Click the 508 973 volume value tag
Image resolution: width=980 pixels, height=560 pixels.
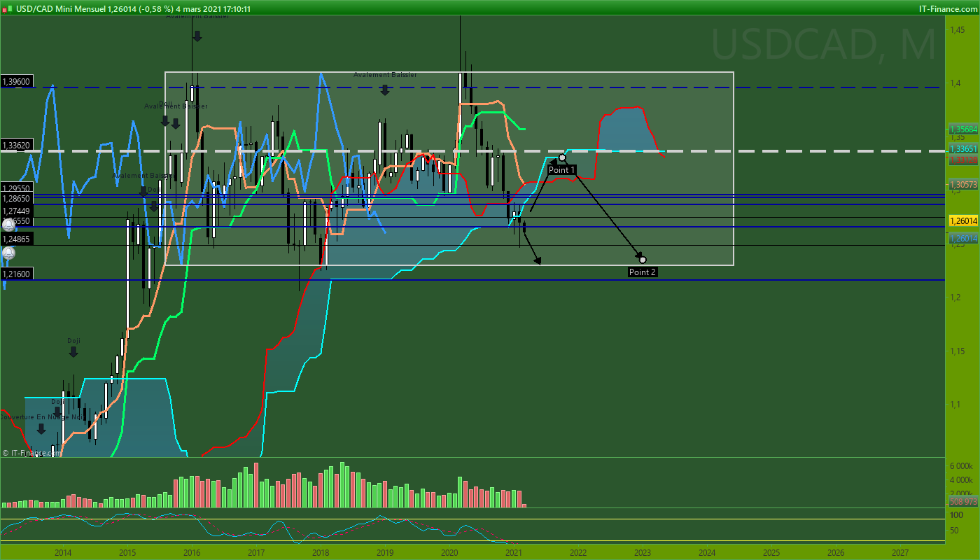962,502
